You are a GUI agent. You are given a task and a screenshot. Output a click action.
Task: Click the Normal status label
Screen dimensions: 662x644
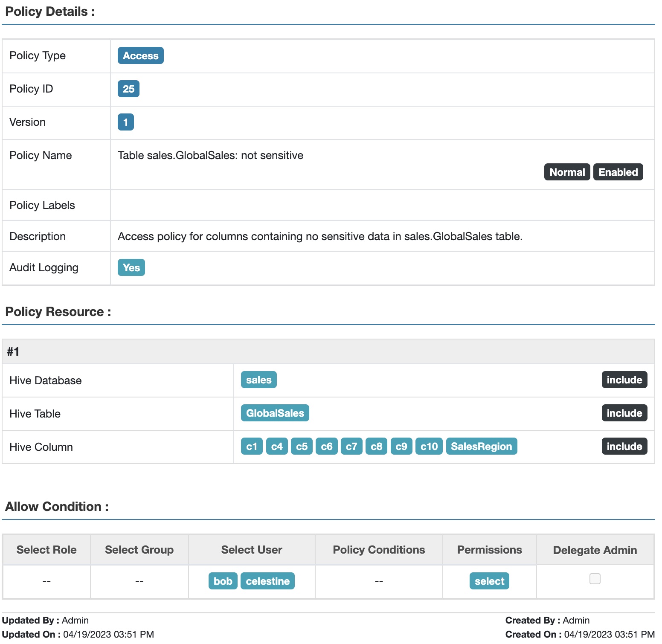[x=567, y=172]
